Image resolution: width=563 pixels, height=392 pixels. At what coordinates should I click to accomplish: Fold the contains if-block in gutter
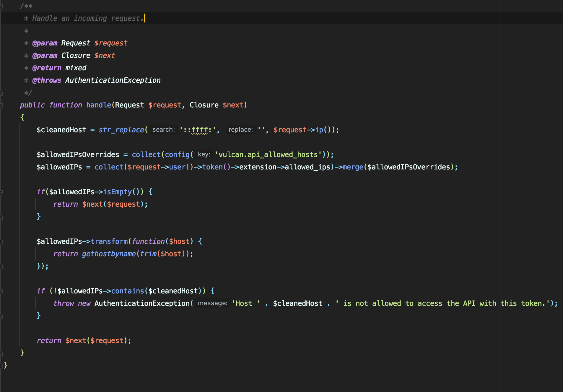click(x=1, y=291)
